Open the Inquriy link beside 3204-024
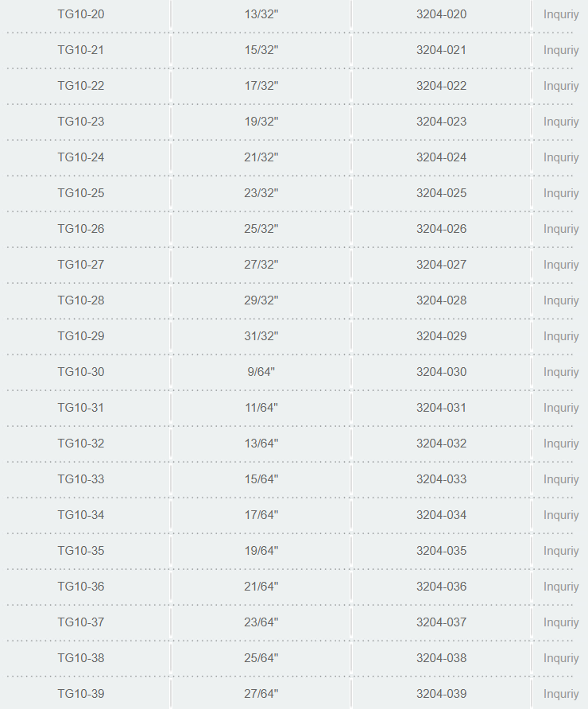 (560, 157)
